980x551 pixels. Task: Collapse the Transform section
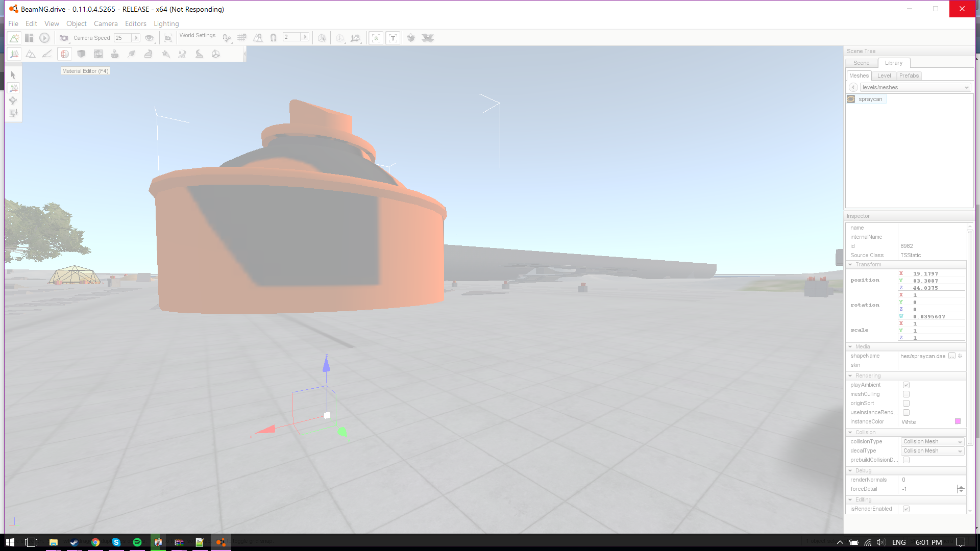pos(850,265)
